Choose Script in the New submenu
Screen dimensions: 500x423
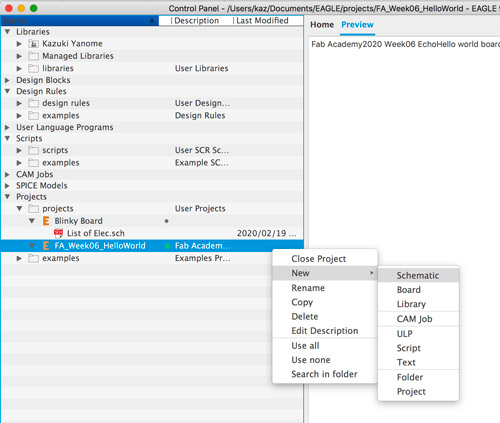[x=418, y=348]
